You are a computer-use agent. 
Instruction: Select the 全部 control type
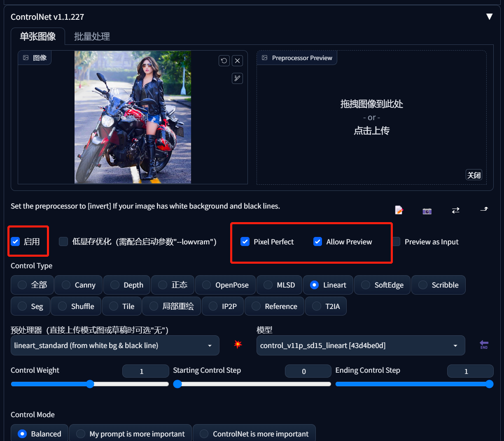pyautogui.click(x=32, y=285)
